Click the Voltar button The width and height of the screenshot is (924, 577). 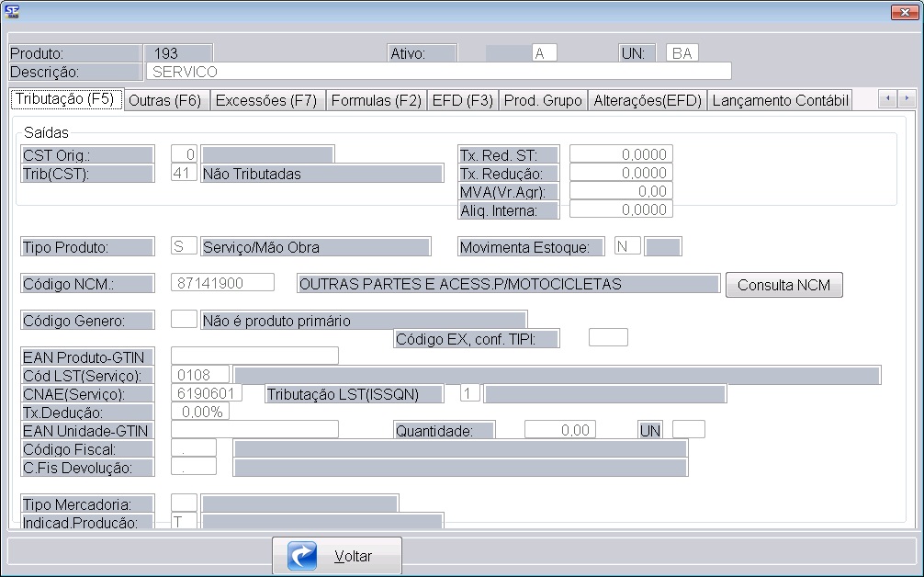pyautogui.click(x=337, y=556)
